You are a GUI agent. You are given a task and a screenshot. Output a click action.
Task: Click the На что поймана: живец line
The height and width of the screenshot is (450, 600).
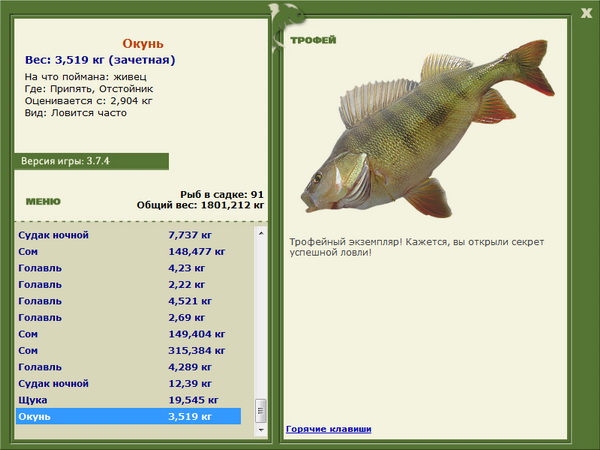tap(86, 77)
